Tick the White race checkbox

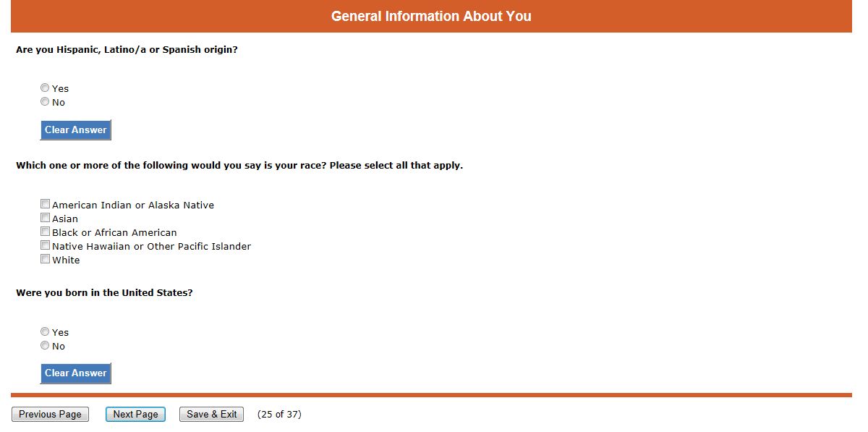(46, 260)
